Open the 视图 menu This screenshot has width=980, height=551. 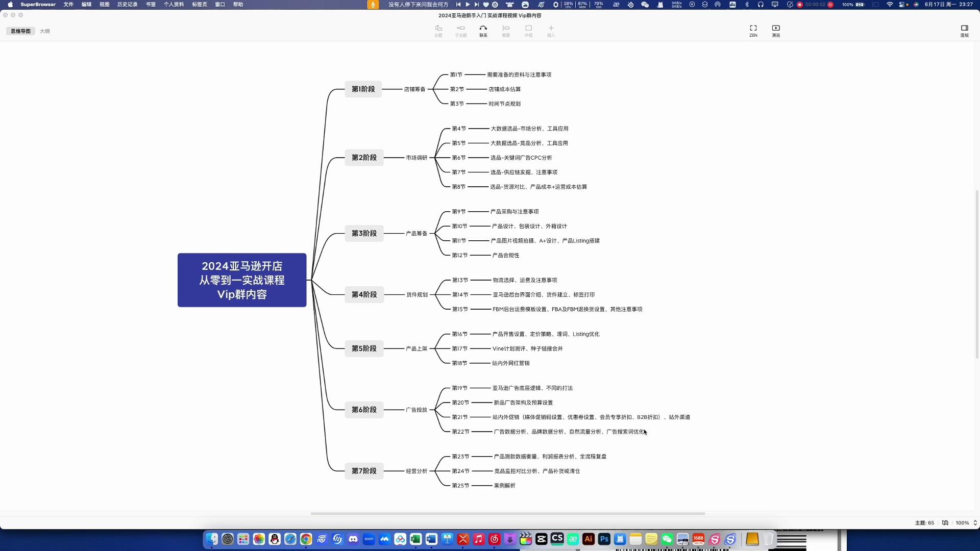coord(104,5)
